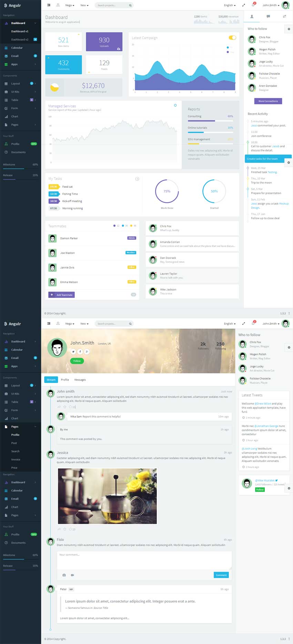Click the More Connections button

pyautogui.click(x=268, y=101)
